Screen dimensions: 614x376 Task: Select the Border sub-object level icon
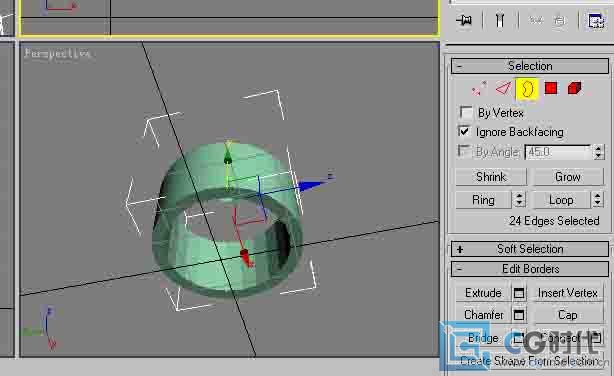[527, 89]
